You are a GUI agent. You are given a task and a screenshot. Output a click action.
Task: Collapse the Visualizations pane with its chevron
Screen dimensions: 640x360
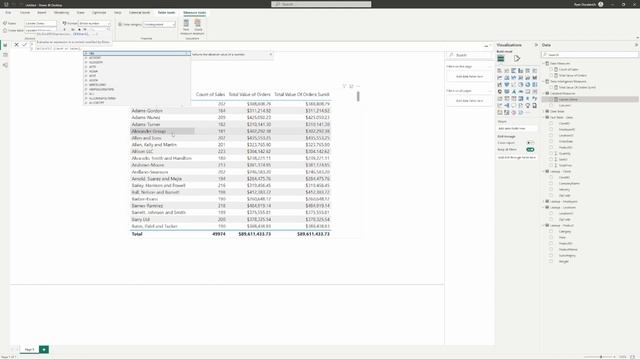(x=536, y=45)
